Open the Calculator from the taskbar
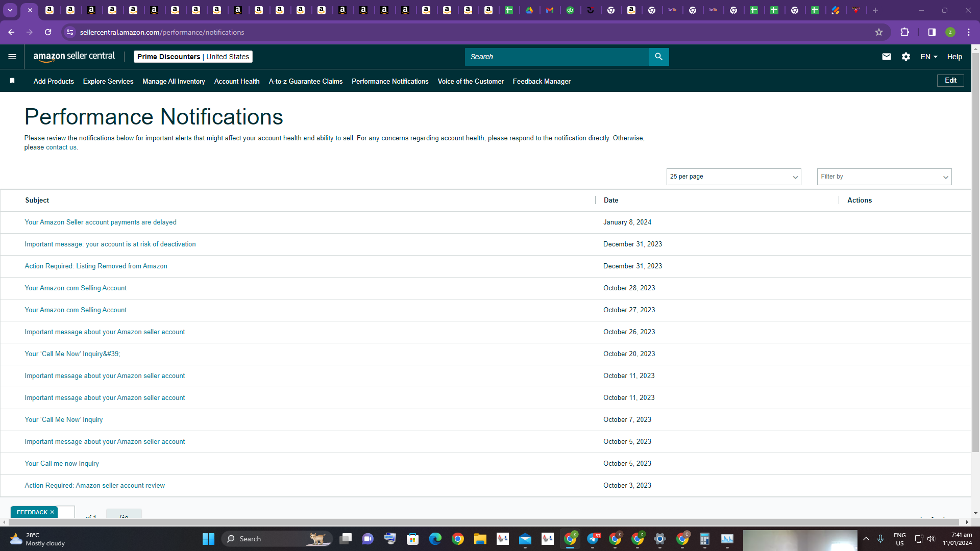The image size is (980, 551). (x=705, y=539)
